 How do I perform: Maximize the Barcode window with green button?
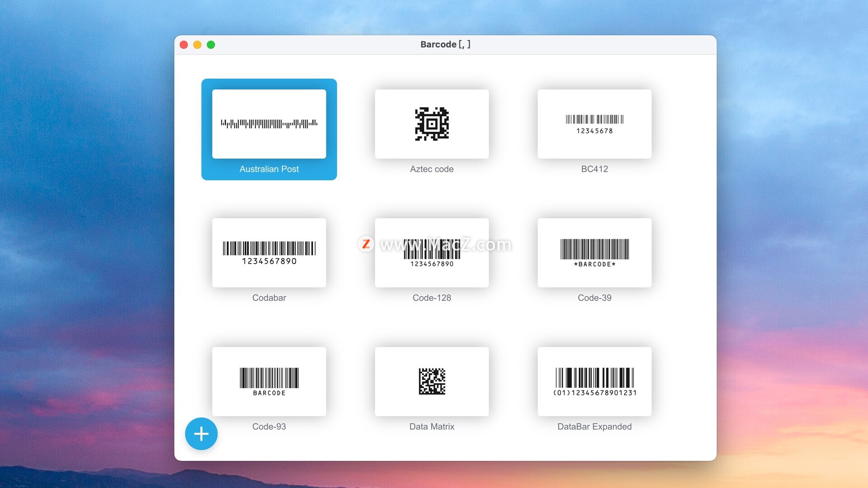point(211,45)
